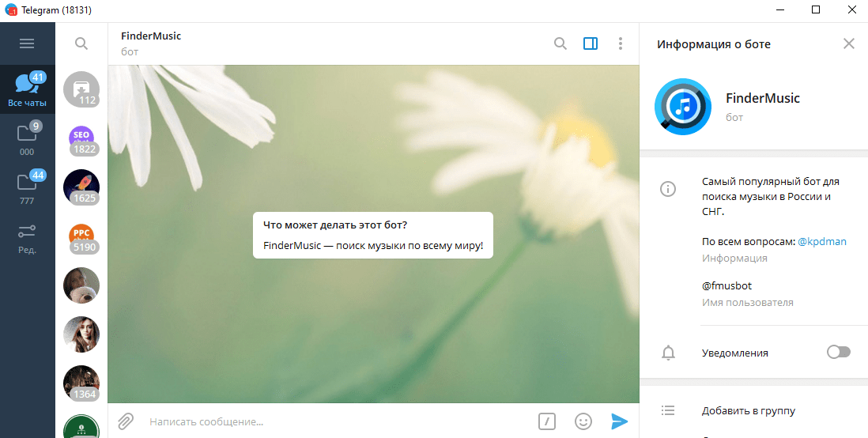Screen dimensions: 868x438
Task: Switch to the 777 folder tab
Action: coord(27,187)
